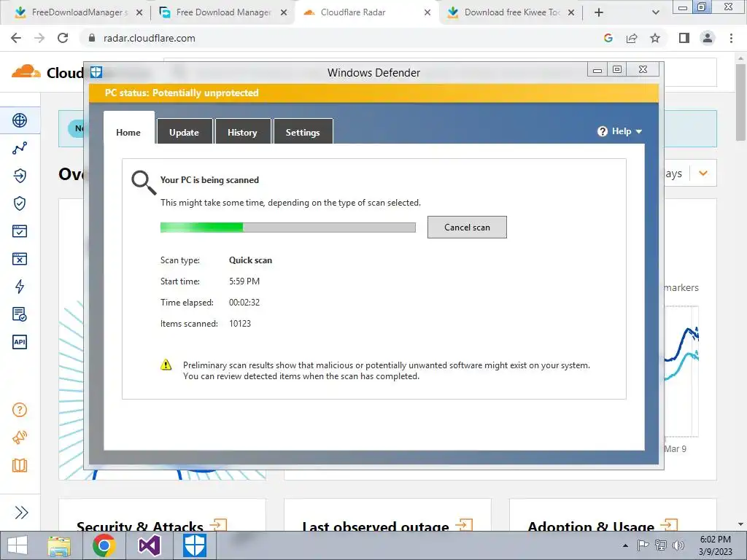Open the Windows Start button

pyautogui.click(x=18, y=545)
